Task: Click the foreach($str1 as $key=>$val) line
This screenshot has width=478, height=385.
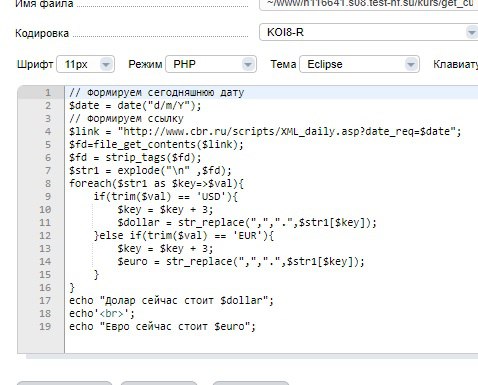Action: (x=156, y=183)
